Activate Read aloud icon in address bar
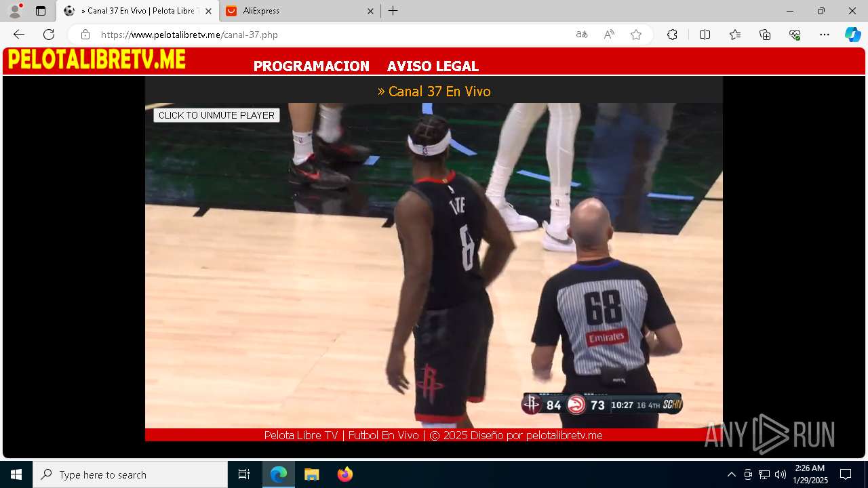The height and width of the screenshot is (488, 868). [x=609, y=35]
